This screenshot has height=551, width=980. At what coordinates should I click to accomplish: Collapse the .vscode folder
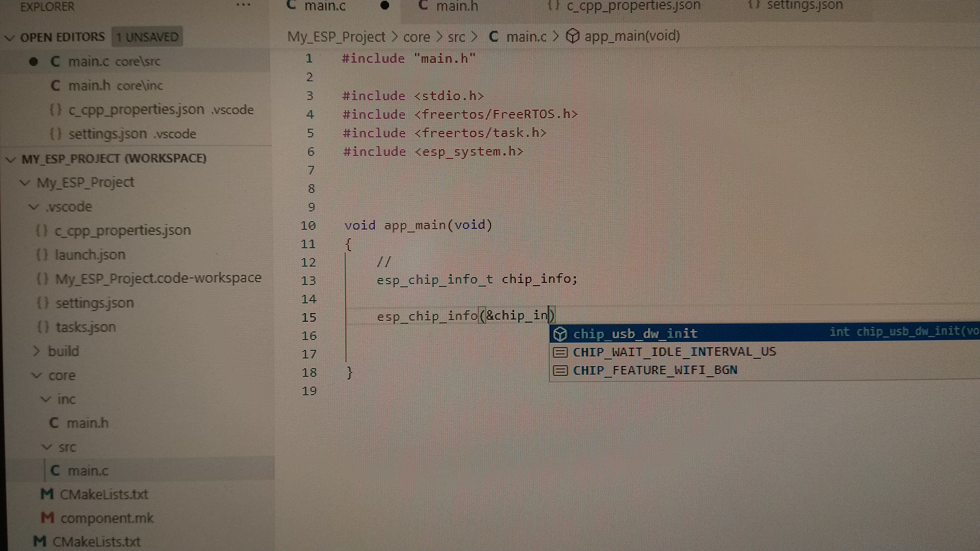[x=34, y=207]
